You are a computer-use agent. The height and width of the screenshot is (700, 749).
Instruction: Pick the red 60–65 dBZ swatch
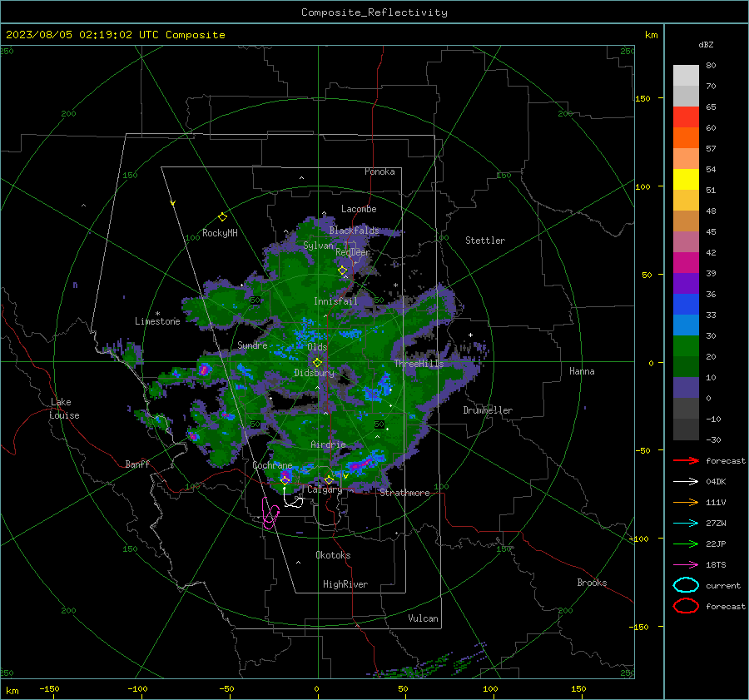pyautogui.click(x=686, y=117)
